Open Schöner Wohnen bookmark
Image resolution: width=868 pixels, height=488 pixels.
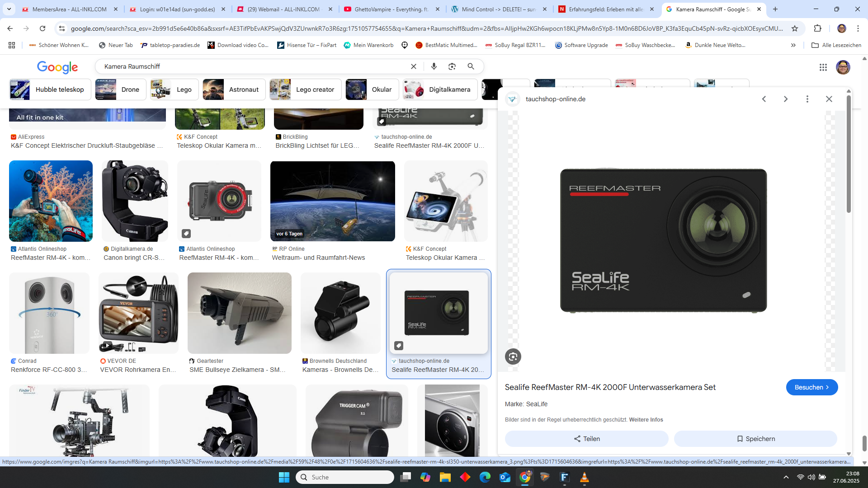tap(59, 45)
